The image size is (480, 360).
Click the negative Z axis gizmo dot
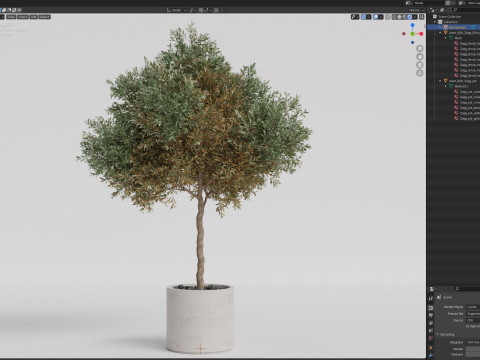pyautogui.click(x=412, y=42)
